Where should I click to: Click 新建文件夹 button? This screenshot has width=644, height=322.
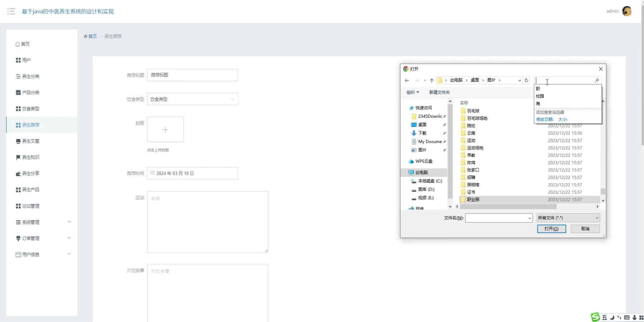pos(439,92)
